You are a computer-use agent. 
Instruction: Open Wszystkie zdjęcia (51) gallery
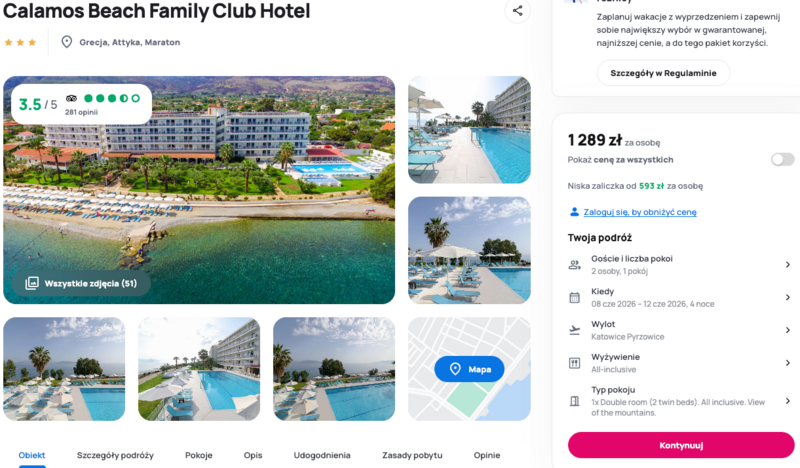point(82,283)
